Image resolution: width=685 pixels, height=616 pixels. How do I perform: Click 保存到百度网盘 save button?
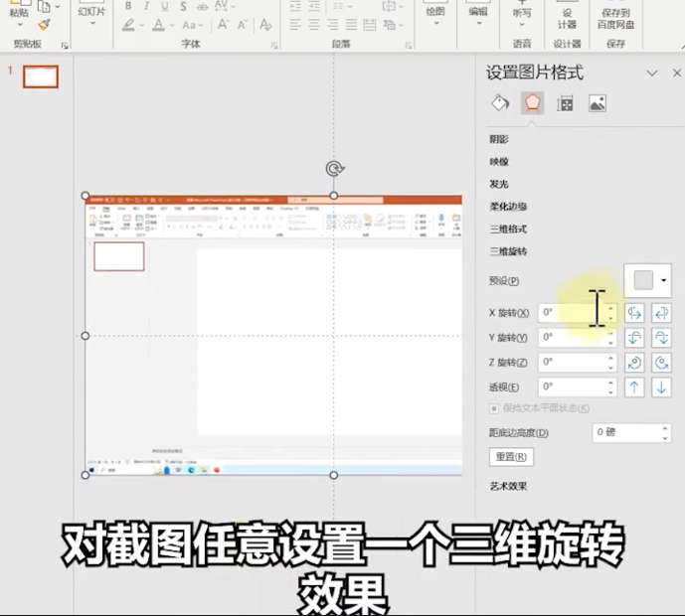[x=616, y=18]
